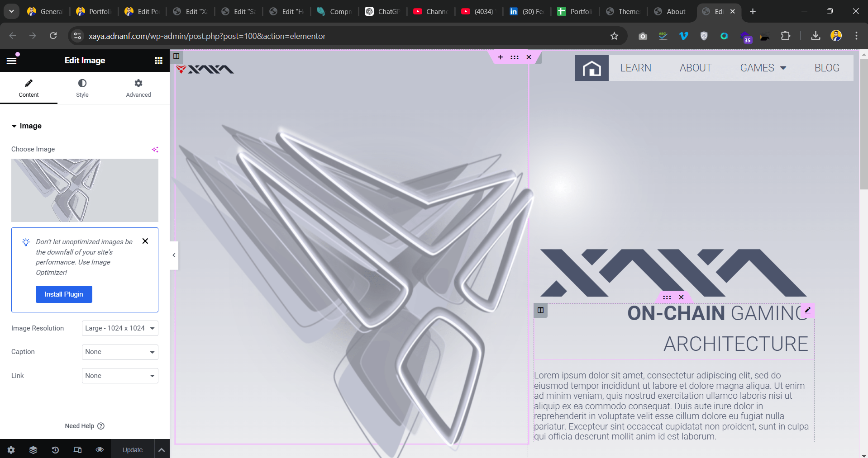Open the Link dropdown
868x458 pixels.
tap(120, 376)
